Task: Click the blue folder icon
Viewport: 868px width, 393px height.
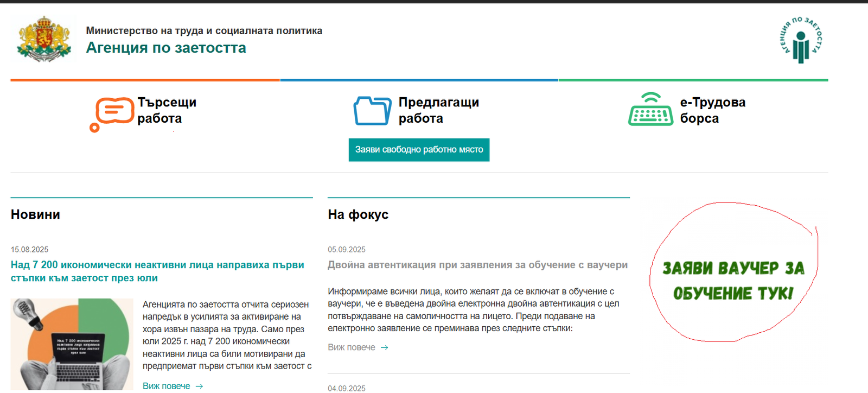Action: pos(372,111)
